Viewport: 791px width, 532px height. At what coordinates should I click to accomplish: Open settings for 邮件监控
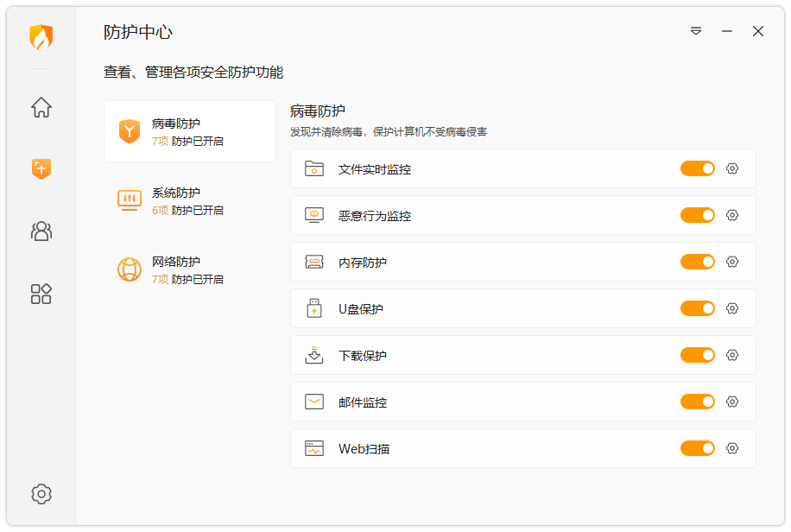pos(732,402)
